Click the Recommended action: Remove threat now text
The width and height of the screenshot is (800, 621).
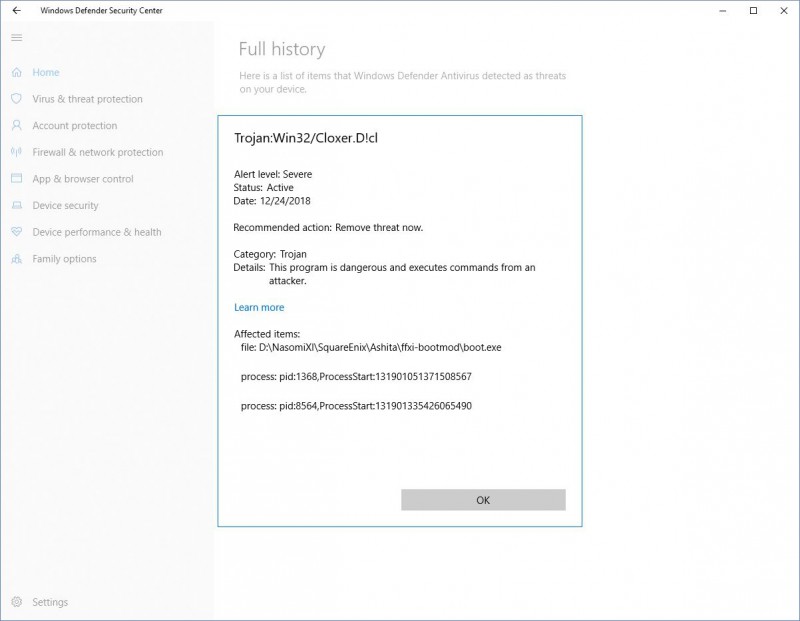click(328, 228)
